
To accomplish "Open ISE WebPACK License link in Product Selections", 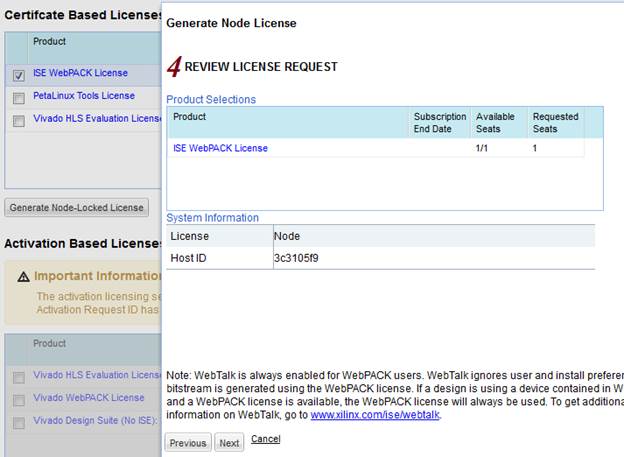I will click(220, 148).
